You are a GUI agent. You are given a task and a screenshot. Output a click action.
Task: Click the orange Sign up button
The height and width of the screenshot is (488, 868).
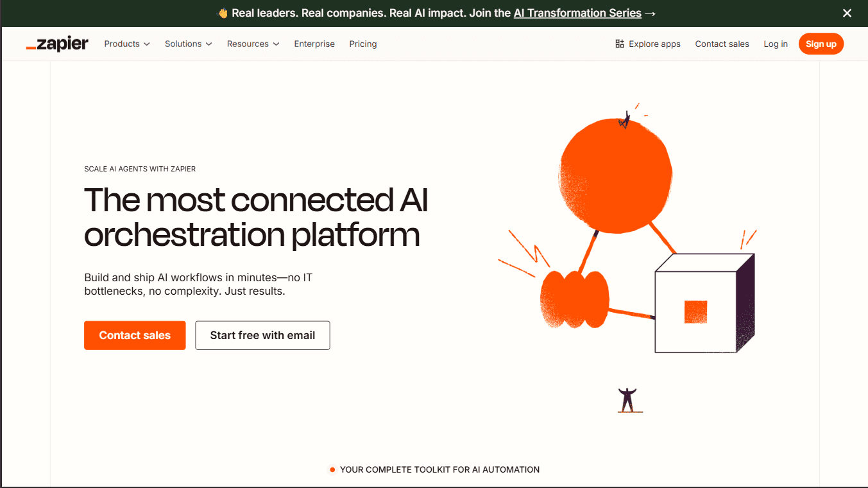tap(821, 44)
